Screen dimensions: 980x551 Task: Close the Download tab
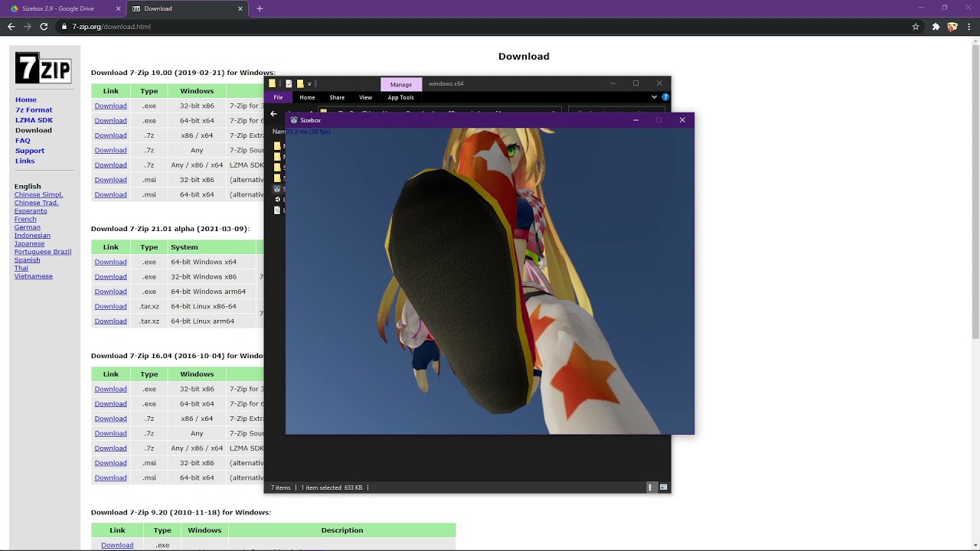tap(240, 8)
